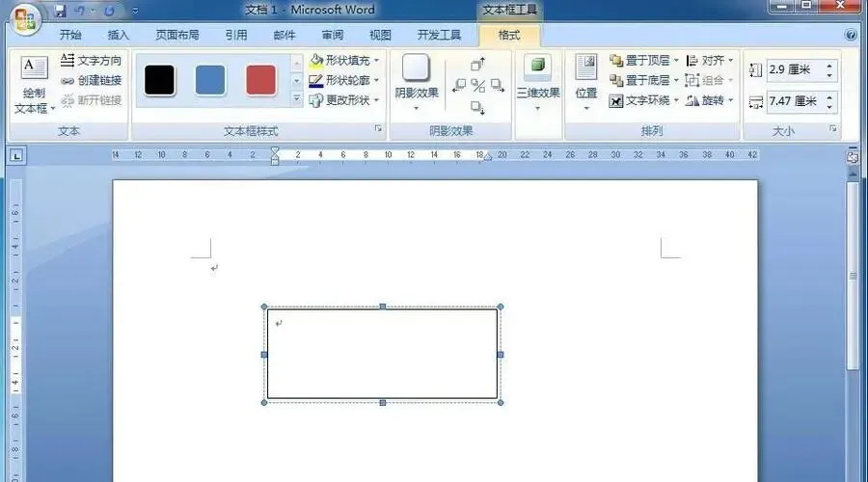This screenshot has height=482, width=868.
Task: Switch to the 视图 tab
Action: click(380, 36)
